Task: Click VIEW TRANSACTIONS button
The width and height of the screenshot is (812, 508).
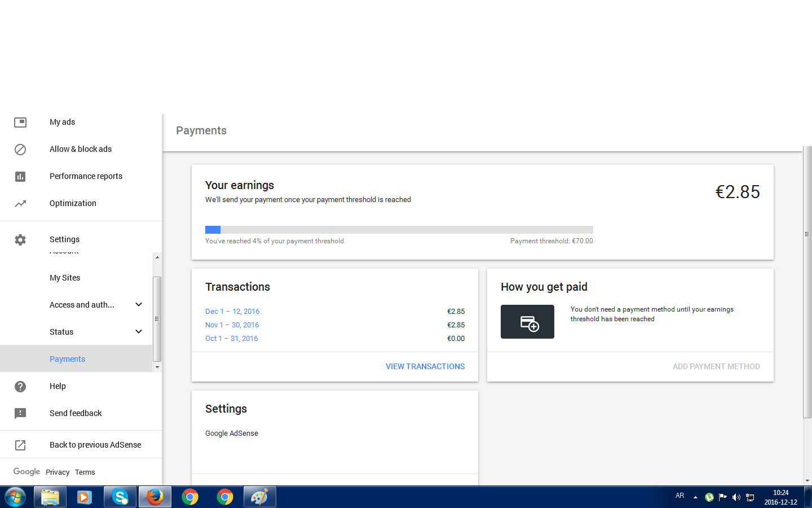Action: (x=425, y=366)
